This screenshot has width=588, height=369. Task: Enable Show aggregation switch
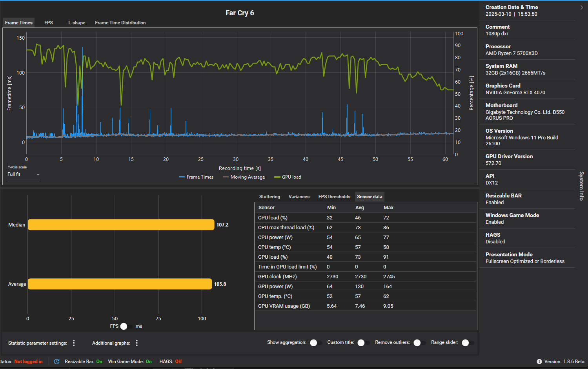(316, 343)
